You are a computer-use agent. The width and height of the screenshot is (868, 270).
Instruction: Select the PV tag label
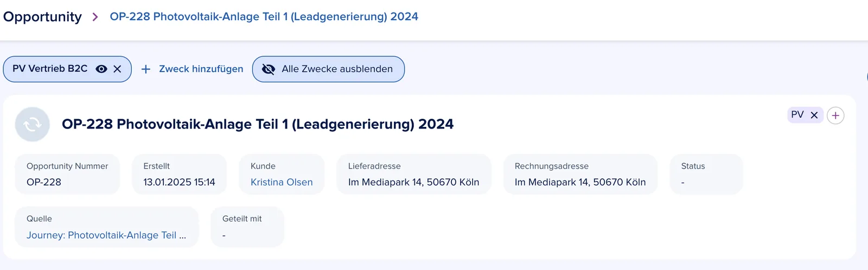click(x=797, y=114)
